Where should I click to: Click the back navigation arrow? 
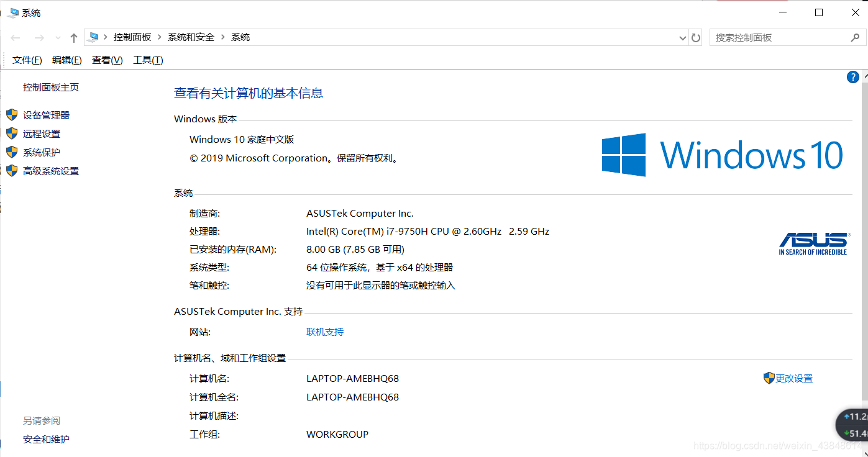(x=16, y=38)
